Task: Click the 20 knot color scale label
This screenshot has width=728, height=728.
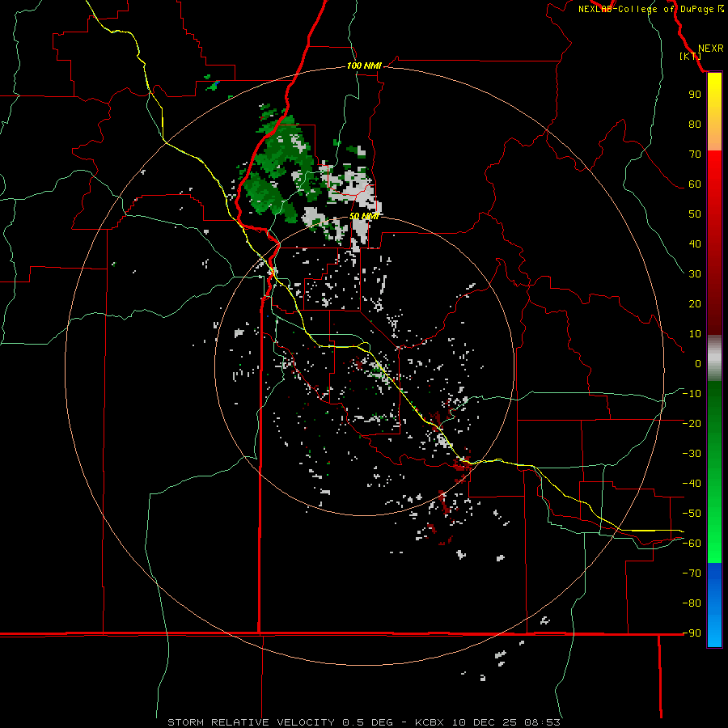Action: click(x=695, y=303)
